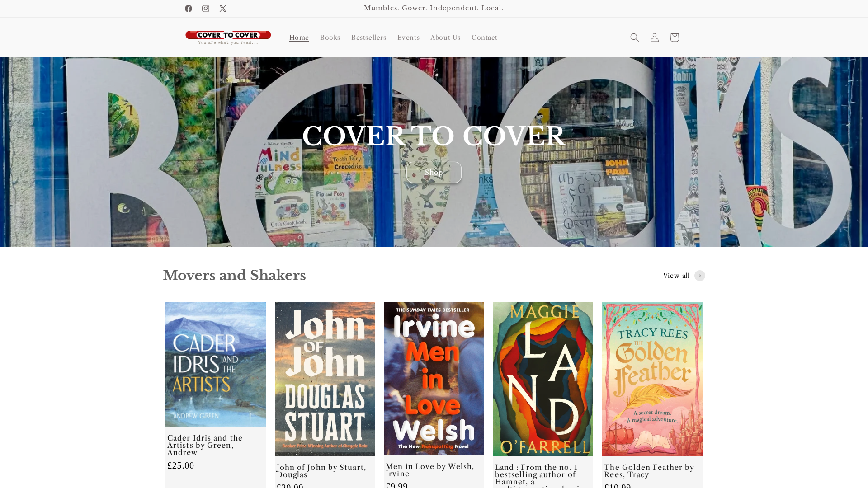Open the Instagram profile icon

pyautogui.click(x=206, y=9)
